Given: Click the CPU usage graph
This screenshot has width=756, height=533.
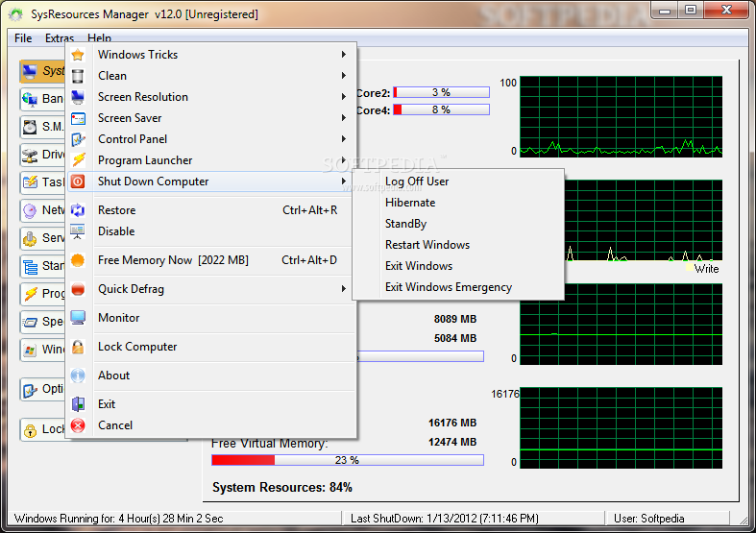Looking at the screenshot, I should point(621,116).
